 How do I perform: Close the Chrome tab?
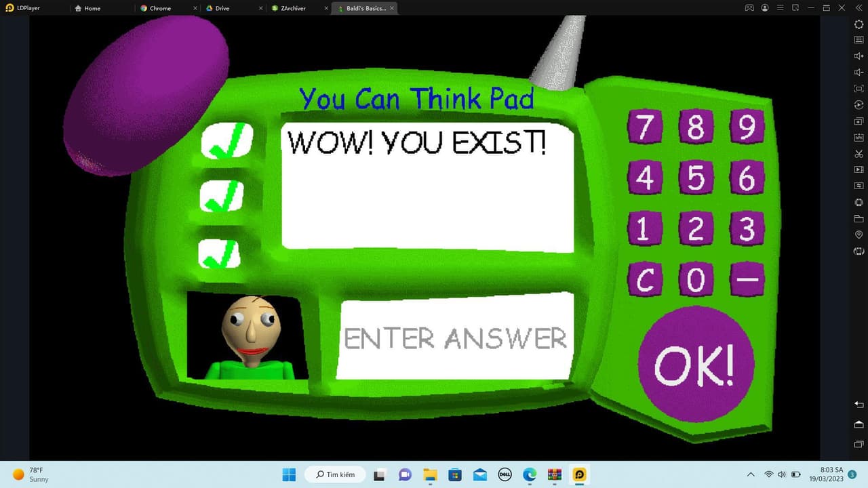[195, 8]
